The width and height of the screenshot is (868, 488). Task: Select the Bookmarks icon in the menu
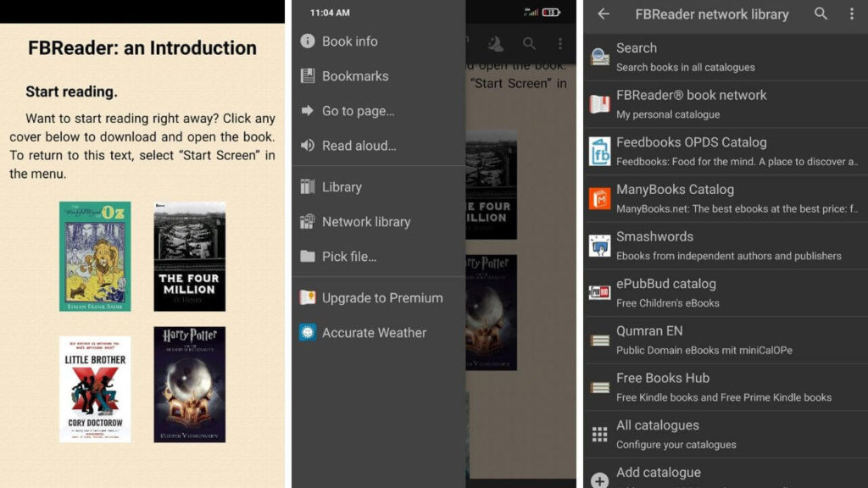tap(306, 75)
